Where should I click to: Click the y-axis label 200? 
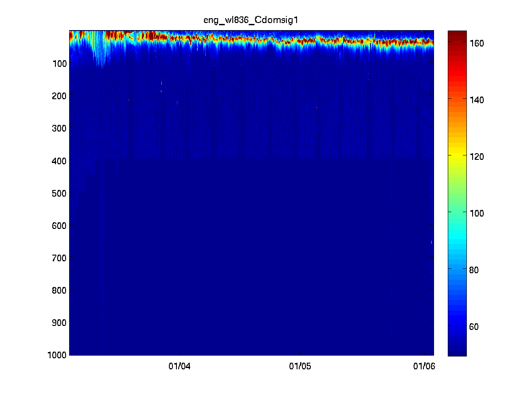coord(60,96)
